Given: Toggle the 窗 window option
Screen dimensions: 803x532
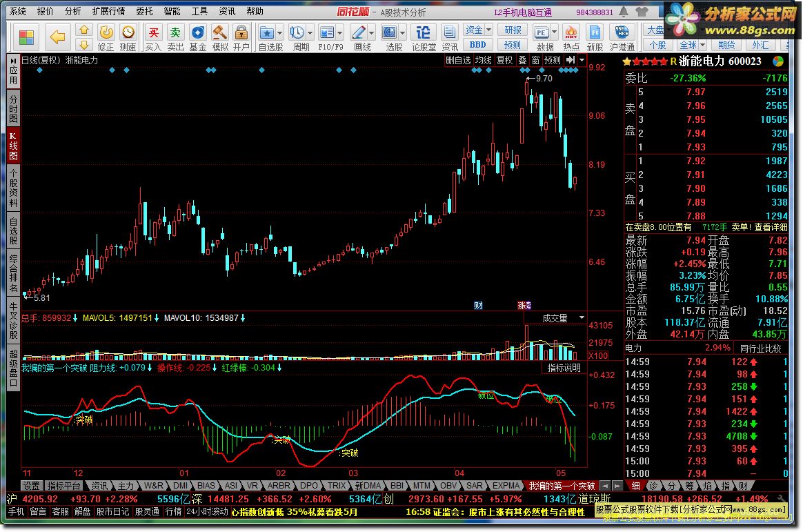Looking at the screenshot, I should tap(535, 60).
